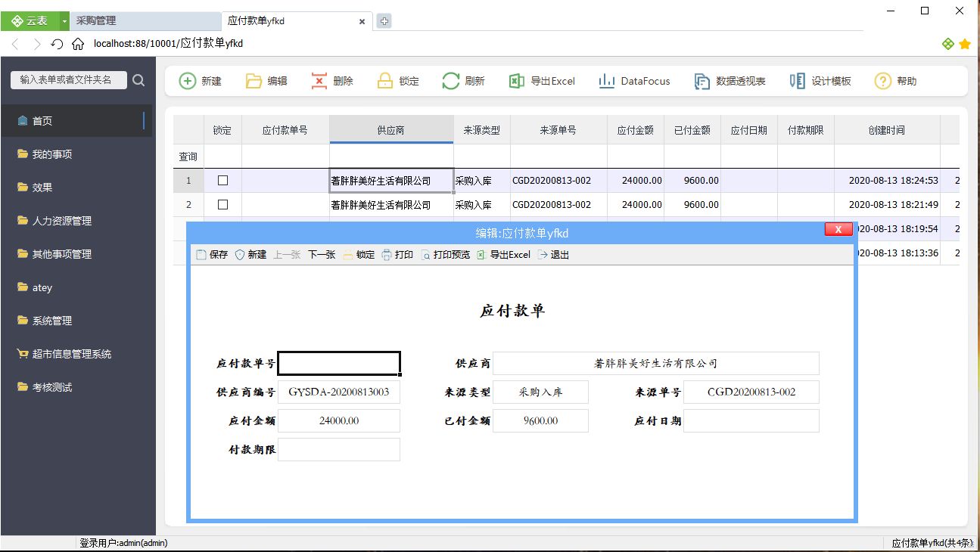
Task: Click the 编辑 folder icon in toolbar
Action: (x=254, y=81)
